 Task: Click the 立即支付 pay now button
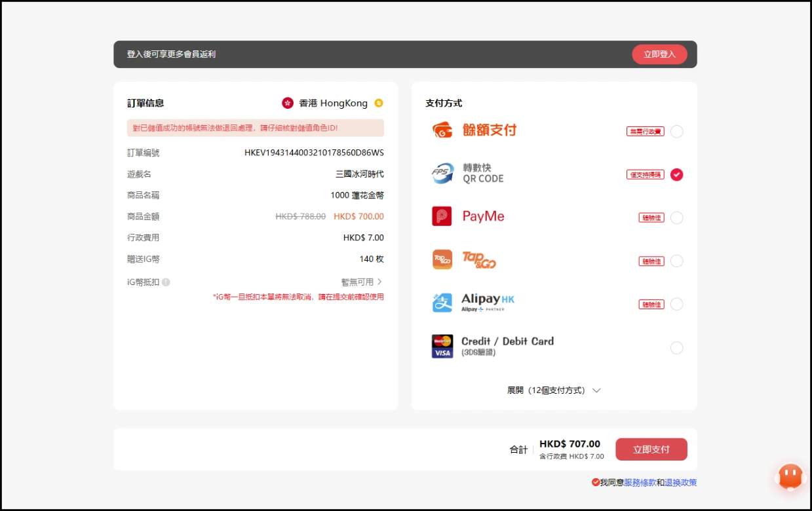[651, 449]
